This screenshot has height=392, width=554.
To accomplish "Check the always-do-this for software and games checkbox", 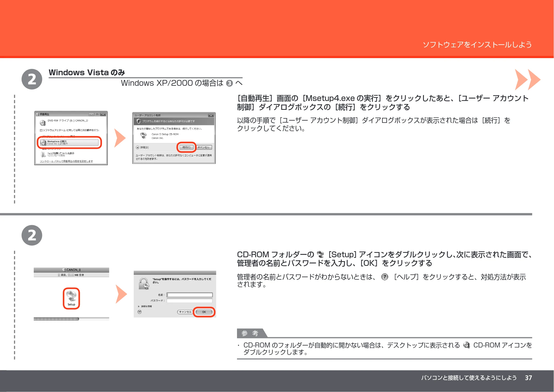I will 41,130.
